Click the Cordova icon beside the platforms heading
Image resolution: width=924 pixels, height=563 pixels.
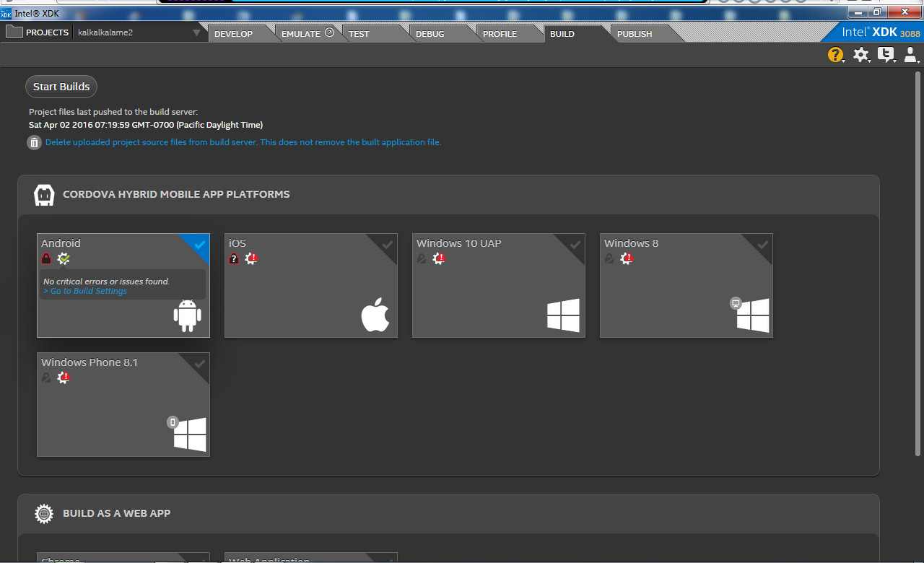pyautogui.click(x=45, y=195)
